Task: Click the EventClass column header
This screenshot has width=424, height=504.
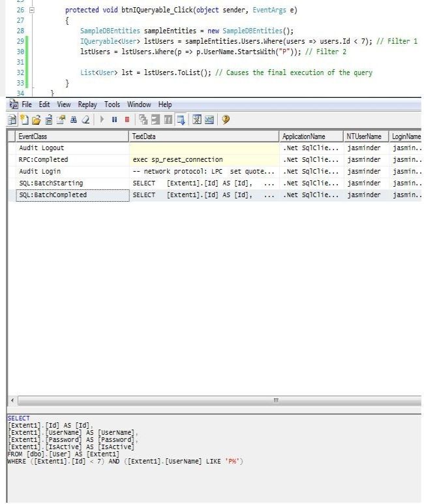Action: pos(72,136)
